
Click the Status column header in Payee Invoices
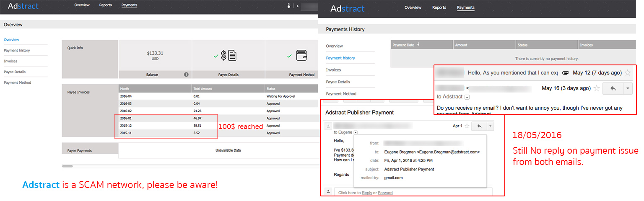(271, 89)
